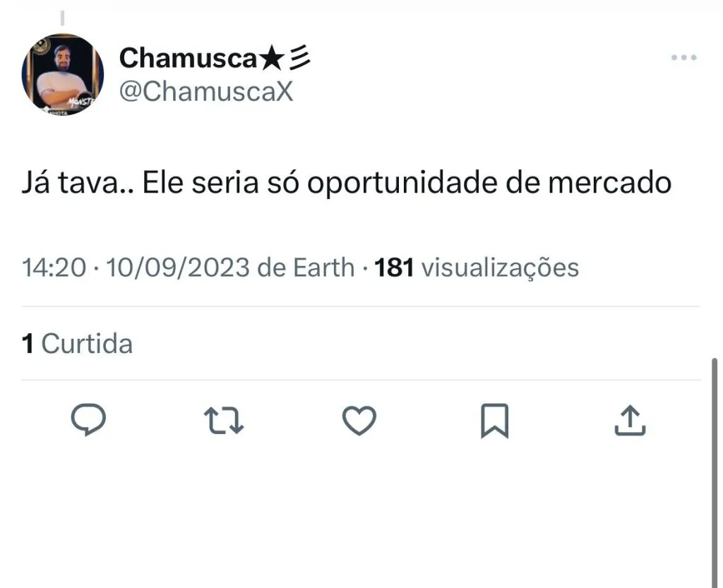Viewport: 723px width, 588px height.
Task: Select the 10/09/2023 post date
Action: 177,268
